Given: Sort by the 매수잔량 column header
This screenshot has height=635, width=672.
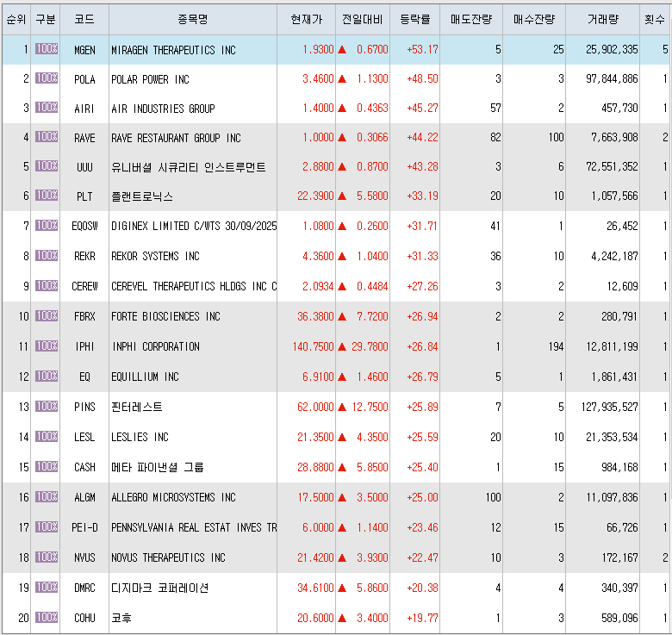Looking at the screenshot, I should click(x=534, y=19).
